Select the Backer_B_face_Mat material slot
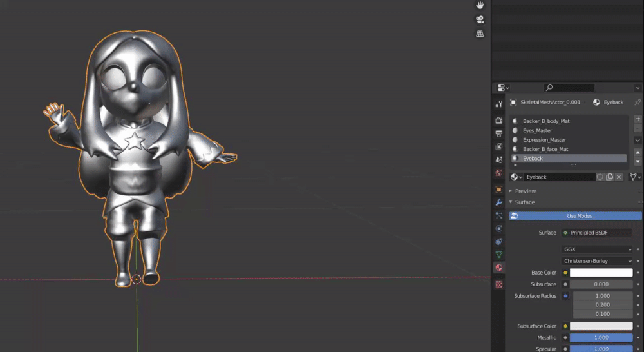Viewport: 644px width, 352px height. (x=569, y=149)
